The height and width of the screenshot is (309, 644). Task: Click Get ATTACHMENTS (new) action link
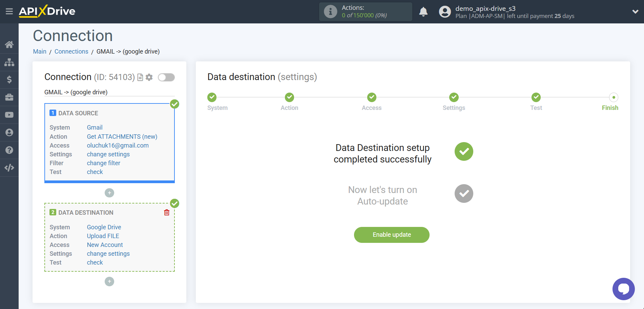pyautogui.click(x=122, y=137)
